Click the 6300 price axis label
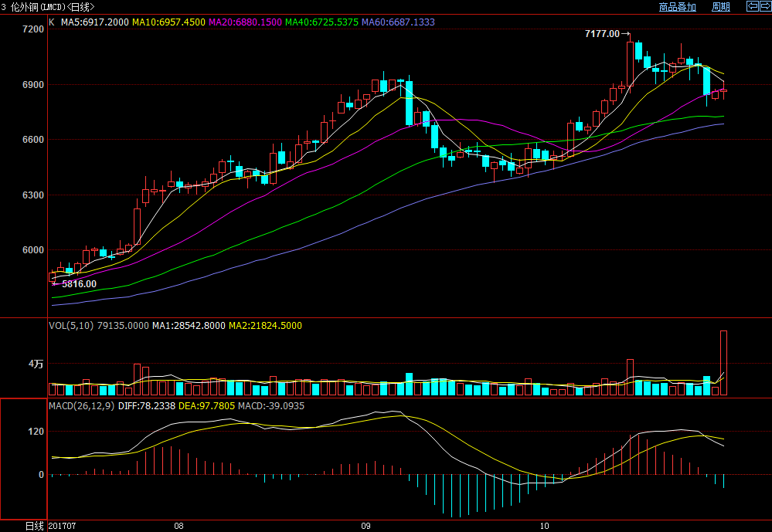 (33, 195)
